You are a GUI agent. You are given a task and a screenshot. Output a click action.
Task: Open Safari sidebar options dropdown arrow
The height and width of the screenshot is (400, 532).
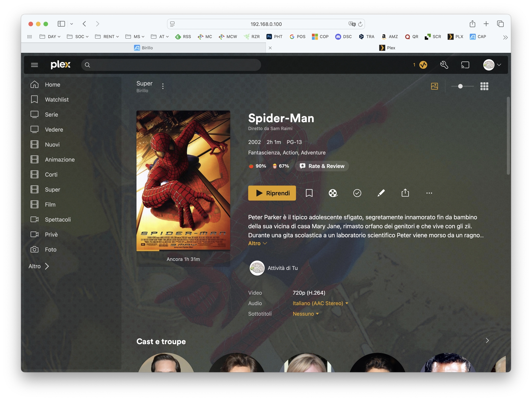(71, 24)
